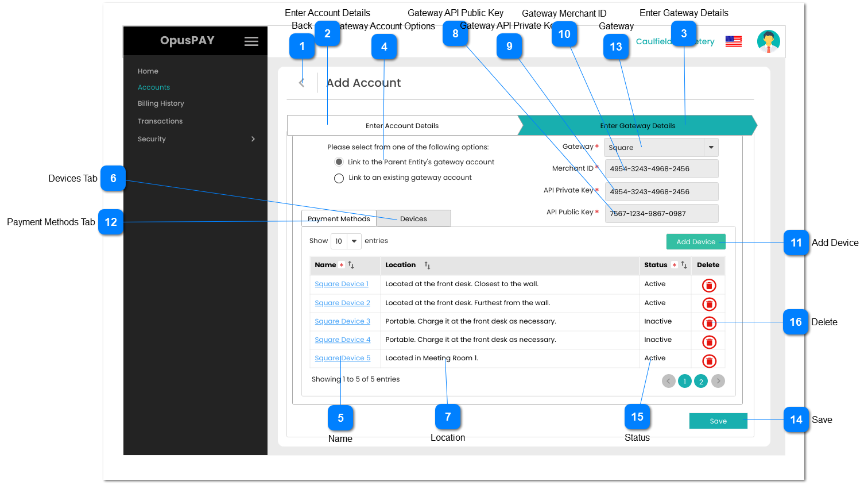Click the Add Device button

pos(695,242)
